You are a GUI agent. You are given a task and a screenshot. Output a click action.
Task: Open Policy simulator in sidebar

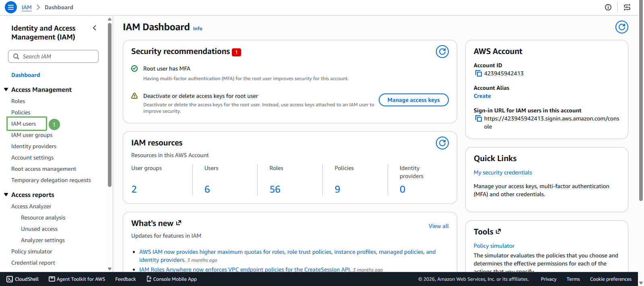click(32, 251)
